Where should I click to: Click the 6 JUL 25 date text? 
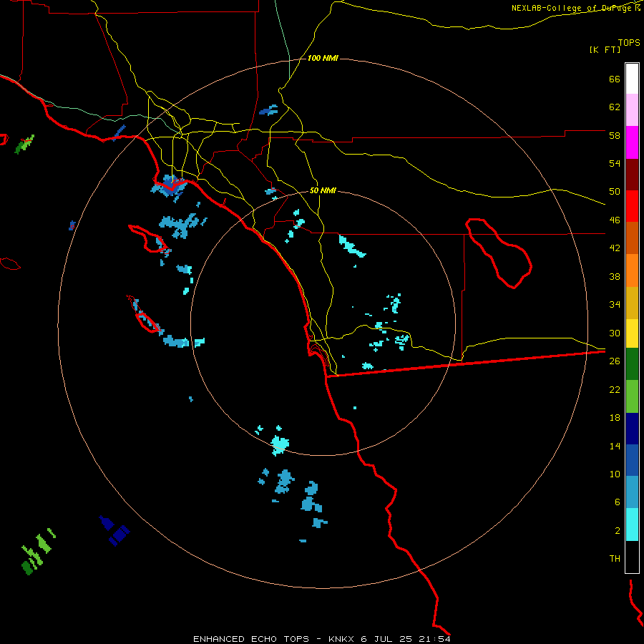coord(387,639)
